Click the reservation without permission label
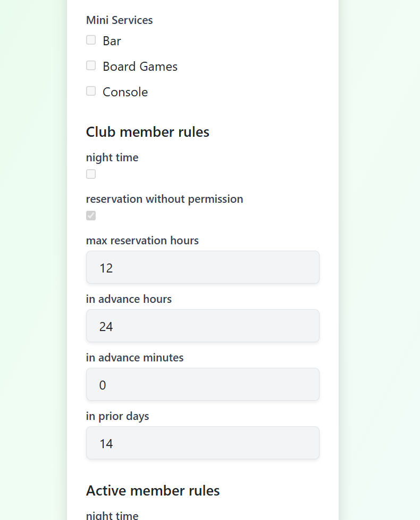 pos(164,199)
